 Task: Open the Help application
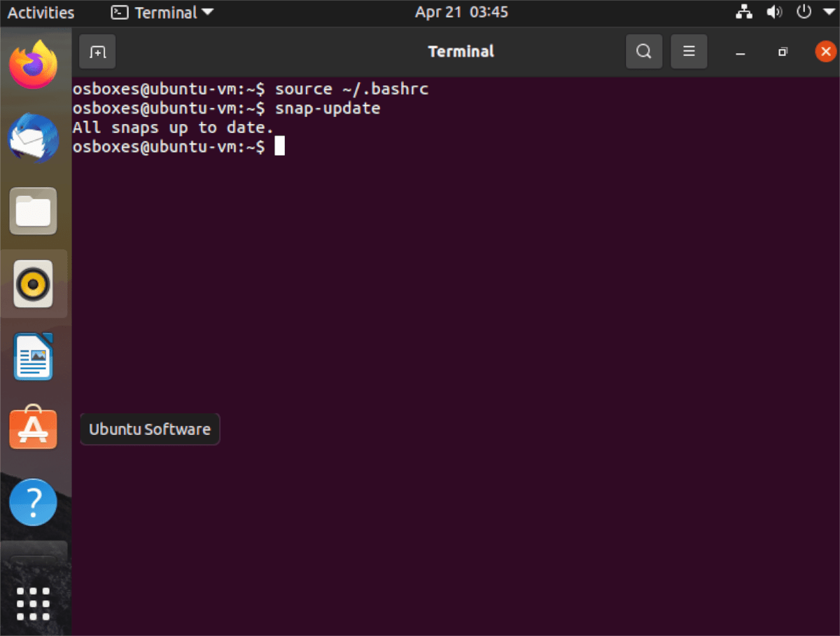34,502
